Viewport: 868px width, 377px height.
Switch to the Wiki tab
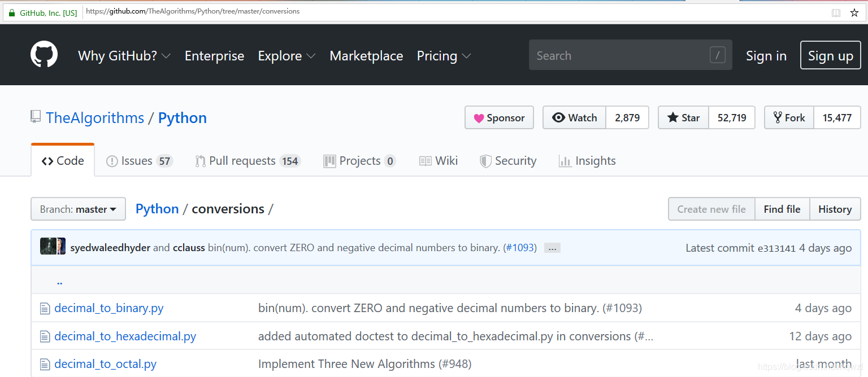click(439, 161)
